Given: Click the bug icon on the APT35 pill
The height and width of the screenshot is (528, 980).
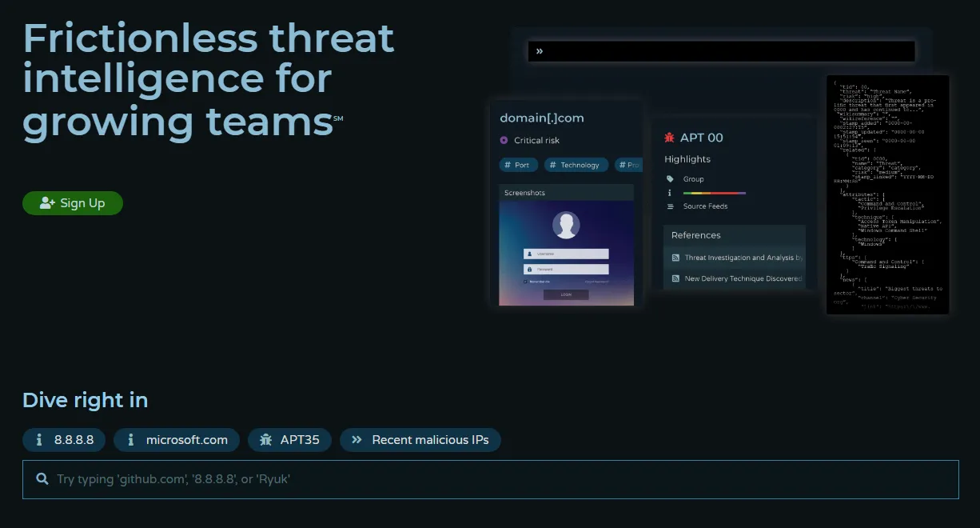Looking at the screenshot, I should [266, 439].
